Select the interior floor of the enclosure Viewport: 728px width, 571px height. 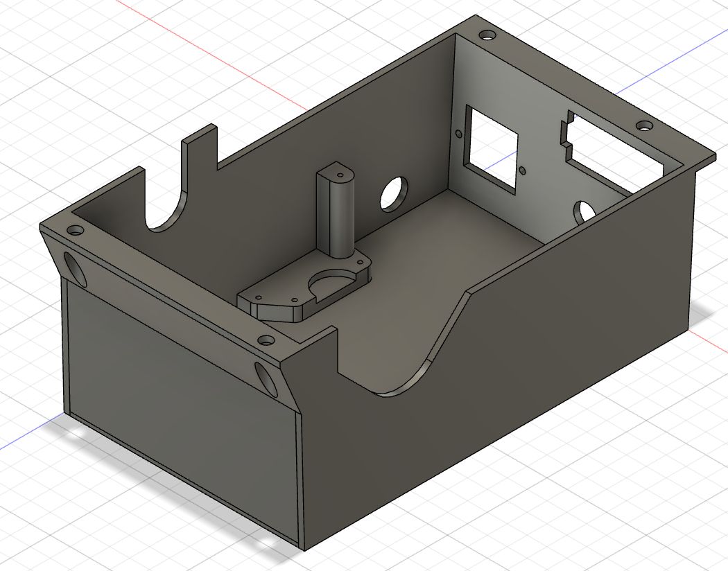point(444,249)
